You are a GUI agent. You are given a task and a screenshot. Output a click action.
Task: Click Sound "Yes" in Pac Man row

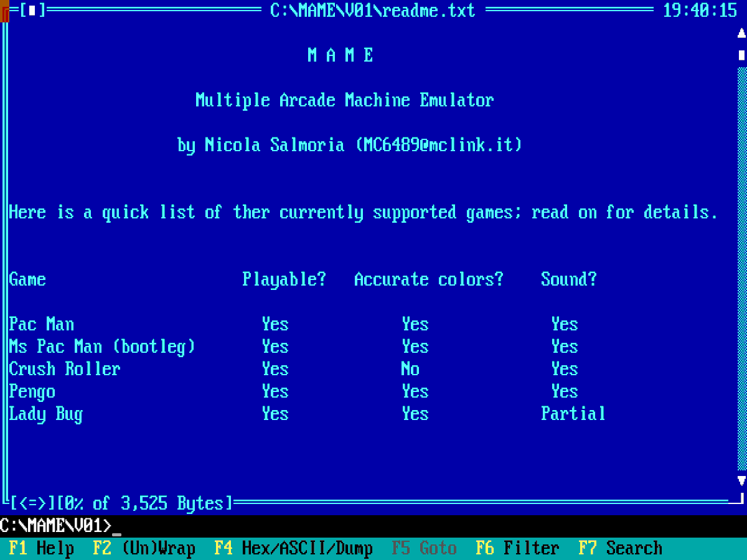coord(565,324)
